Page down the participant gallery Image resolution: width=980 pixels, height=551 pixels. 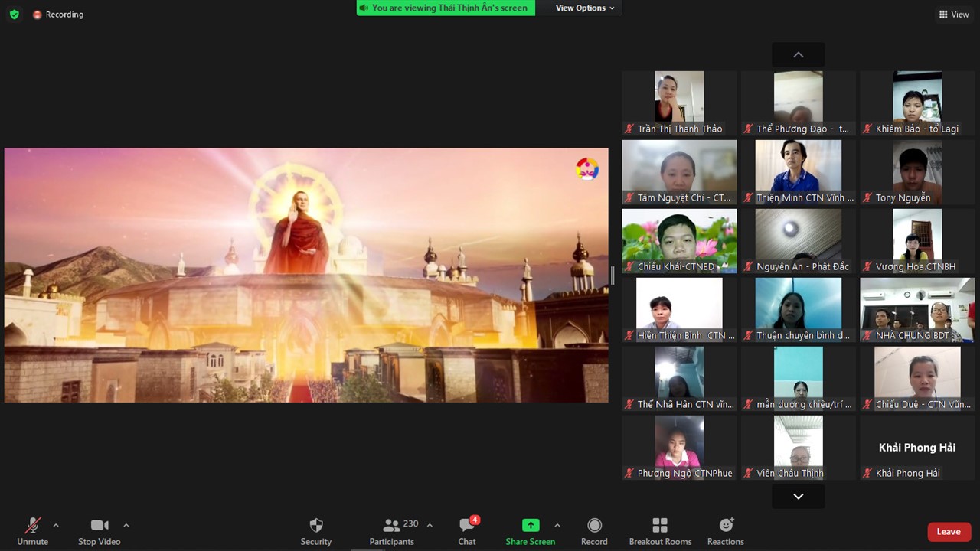coord(799,497)
